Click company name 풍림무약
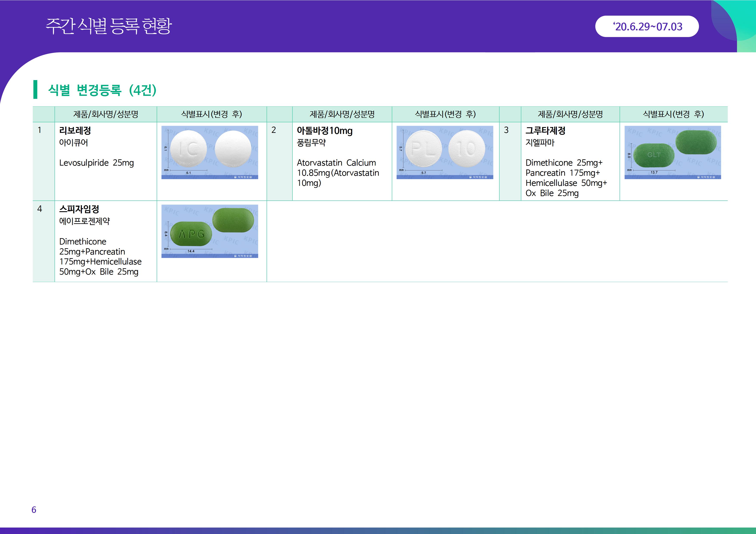Screen dimensions: 756x534 (x=311, y=143)
